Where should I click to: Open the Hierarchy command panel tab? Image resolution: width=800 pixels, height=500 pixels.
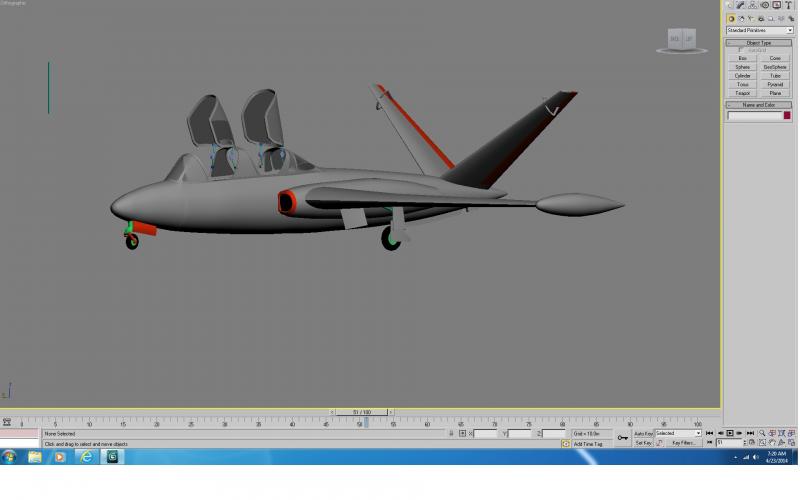[x=753, y=5]
